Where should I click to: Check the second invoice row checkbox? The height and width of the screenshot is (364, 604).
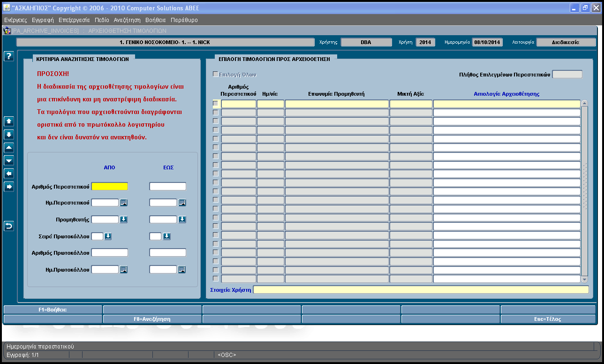pos(216,113)
